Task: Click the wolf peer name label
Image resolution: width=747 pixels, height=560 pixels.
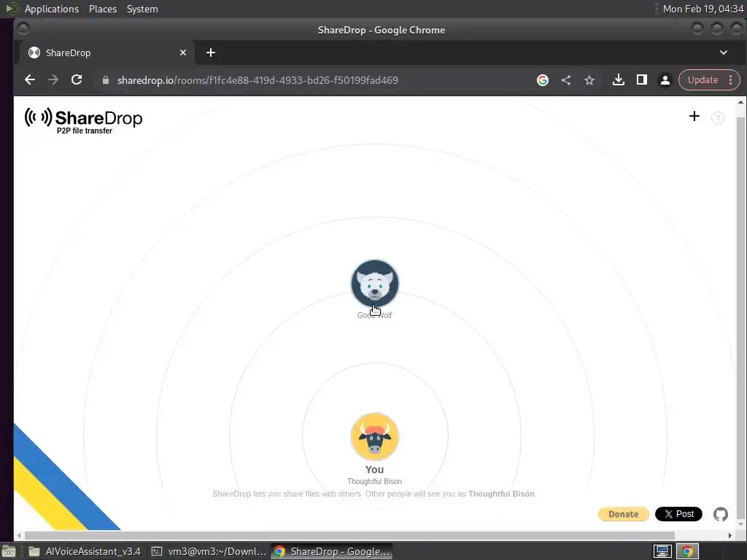Action: click(x=374, y=315)
